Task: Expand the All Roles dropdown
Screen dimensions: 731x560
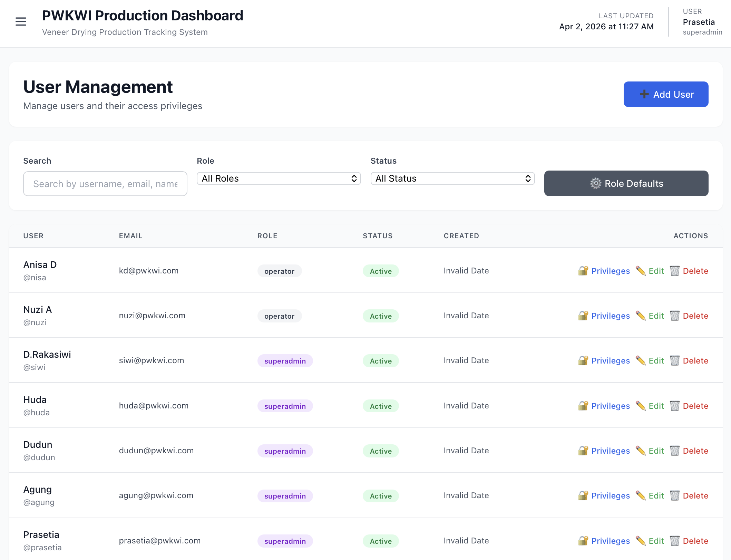Action: click(x=279, y=178)
